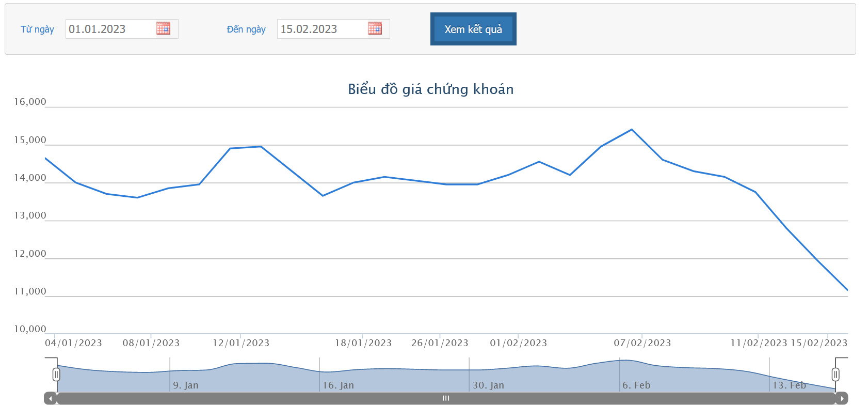Click the '13. Feb' marker in the navigator
The width and height of the screenshot is (868, 420).
pos(789,385)
